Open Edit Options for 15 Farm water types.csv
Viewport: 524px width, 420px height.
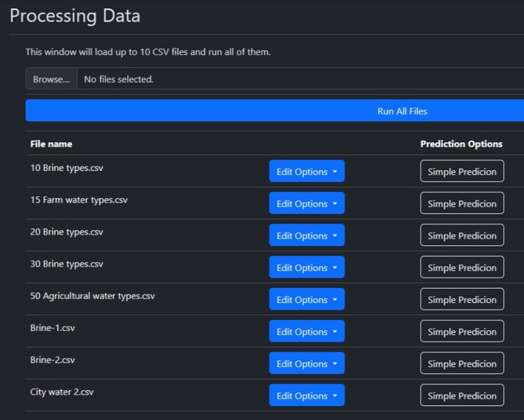point(307,203)
